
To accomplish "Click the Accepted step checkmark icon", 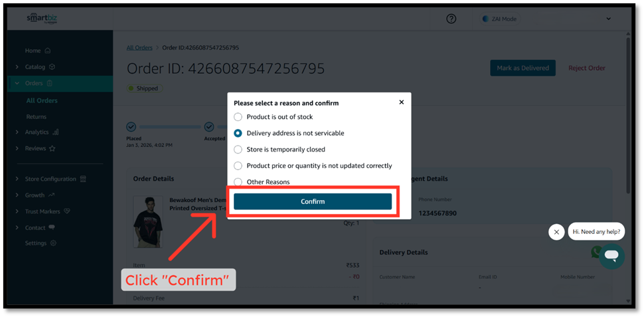I will click(x=209, y=126).
